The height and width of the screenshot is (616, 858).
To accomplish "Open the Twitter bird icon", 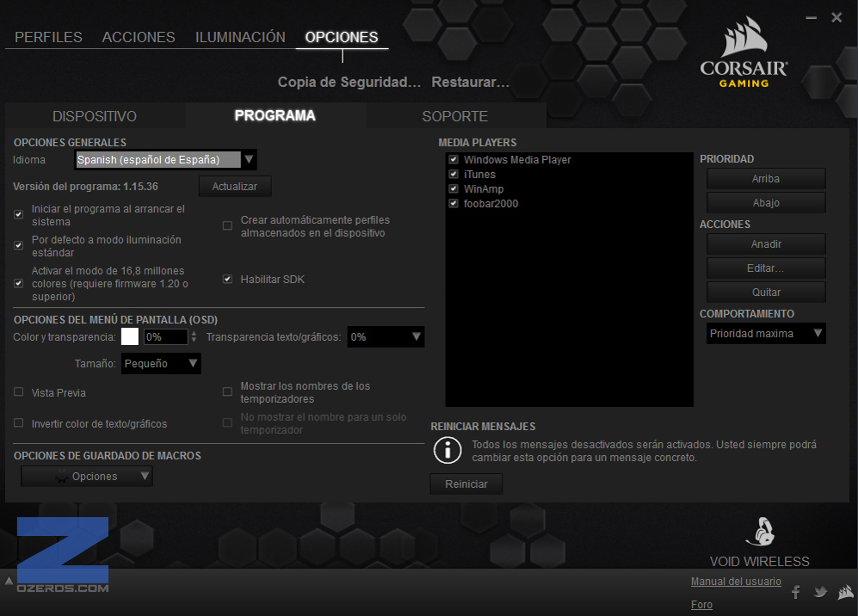I will click(x=820, y=592).
